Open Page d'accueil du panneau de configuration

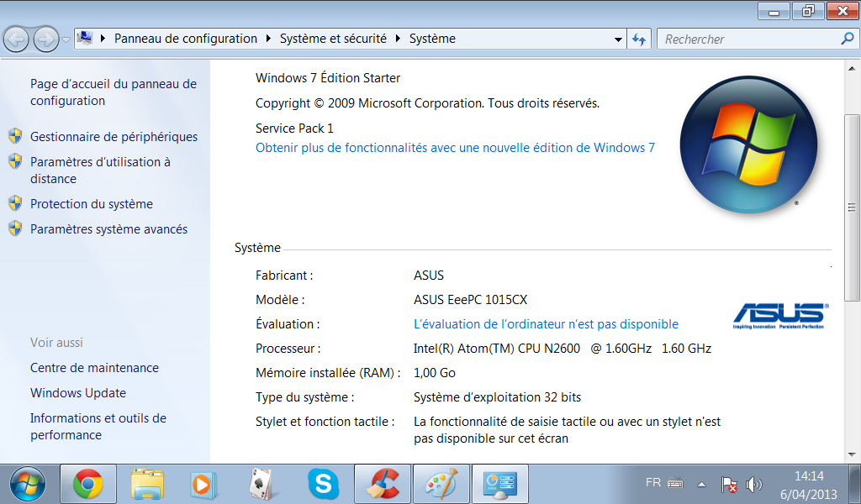(114, 92)
